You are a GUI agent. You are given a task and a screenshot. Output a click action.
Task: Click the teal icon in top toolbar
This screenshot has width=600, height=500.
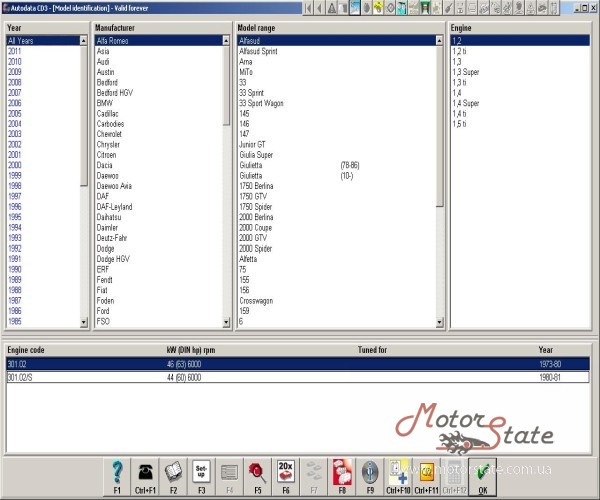coord(401,8)
